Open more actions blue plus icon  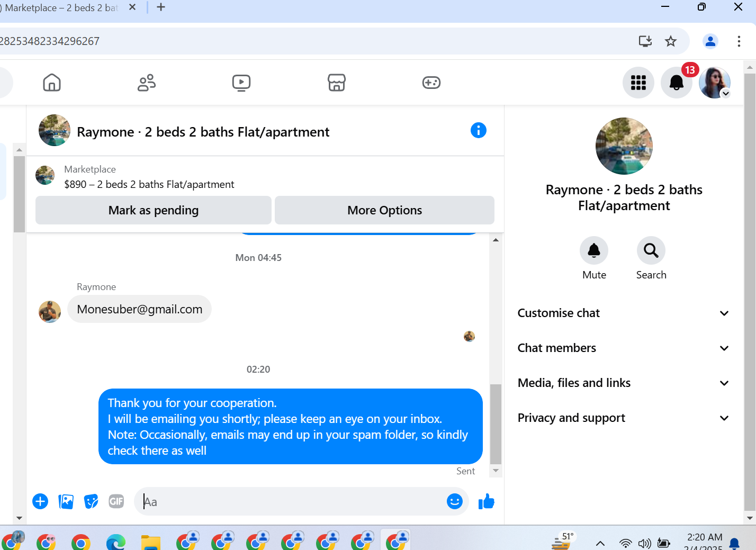(40, 501)
